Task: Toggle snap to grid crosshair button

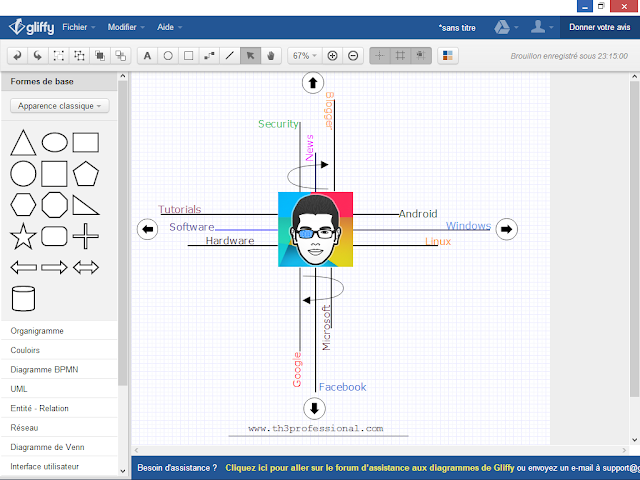Action: [x=380, y=56]
